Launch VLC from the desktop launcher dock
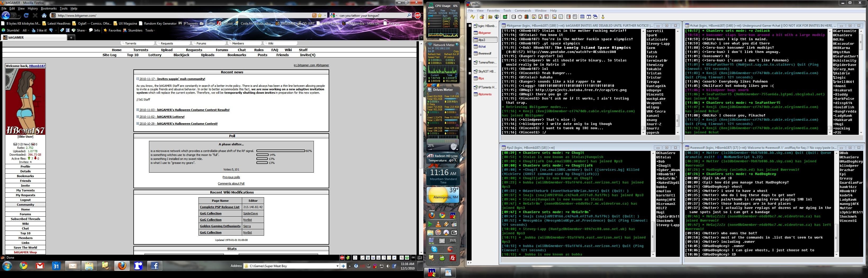Screen dimensions: 868x278 438,224
